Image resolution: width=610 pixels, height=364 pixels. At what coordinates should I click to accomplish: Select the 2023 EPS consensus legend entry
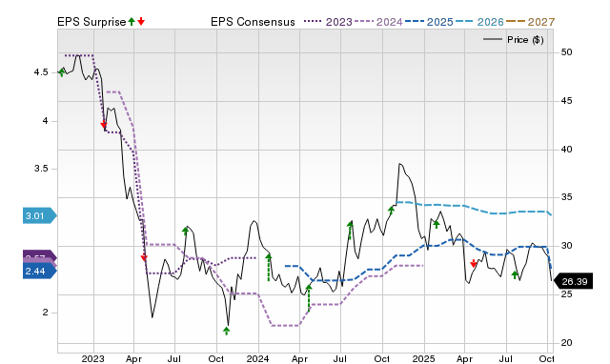328,22
